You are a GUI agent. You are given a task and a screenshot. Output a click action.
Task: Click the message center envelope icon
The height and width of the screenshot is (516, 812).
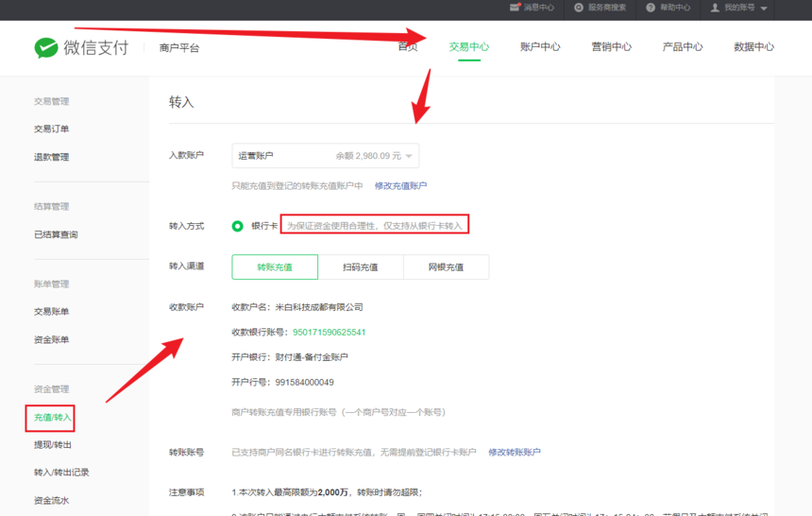coord(515,8)
